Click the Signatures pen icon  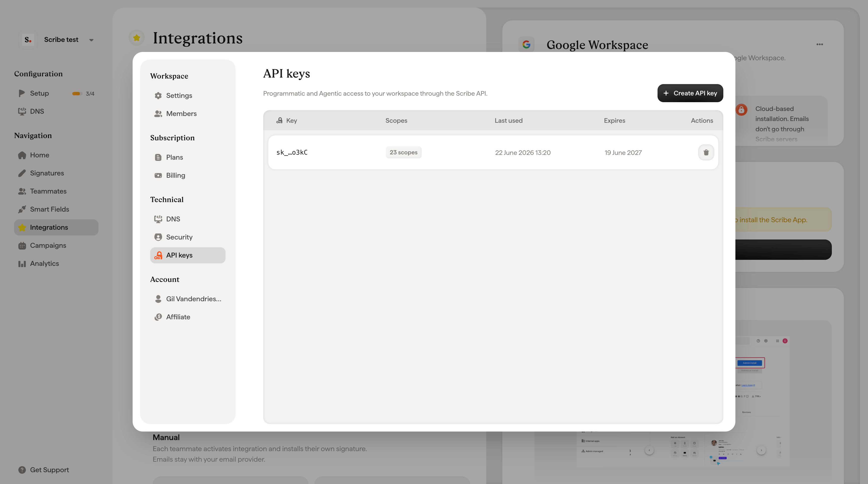coord(22,173)
